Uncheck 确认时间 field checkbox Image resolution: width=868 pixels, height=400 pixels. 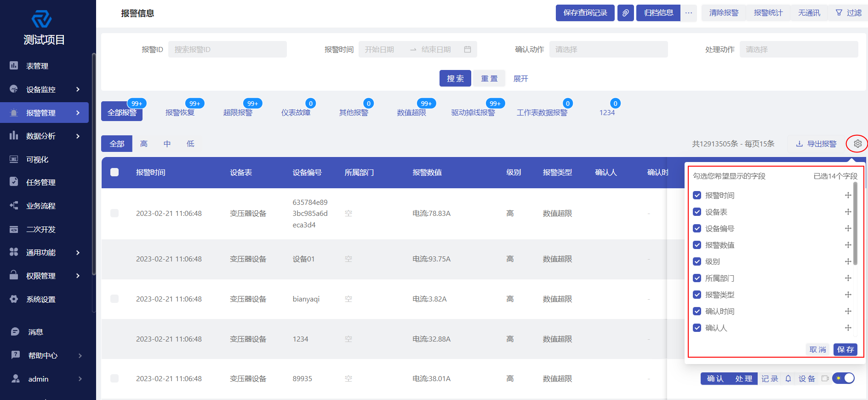(x=697, y=311)
